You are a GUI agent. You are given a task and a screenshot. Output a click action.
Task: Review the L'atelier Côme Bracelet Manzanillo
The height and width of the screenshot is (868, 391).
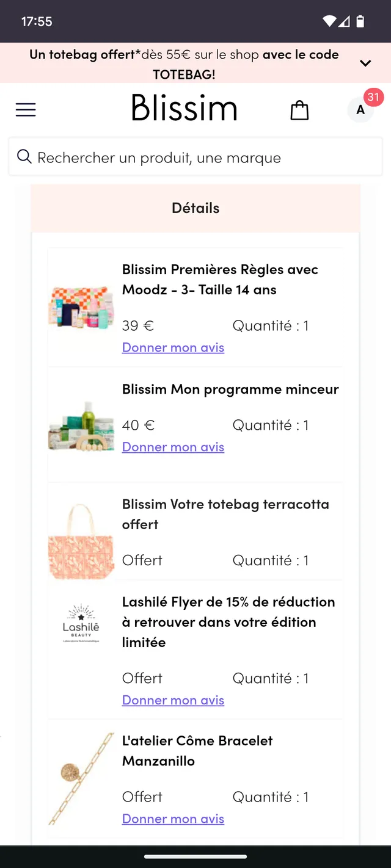click(x=173, y=818)
